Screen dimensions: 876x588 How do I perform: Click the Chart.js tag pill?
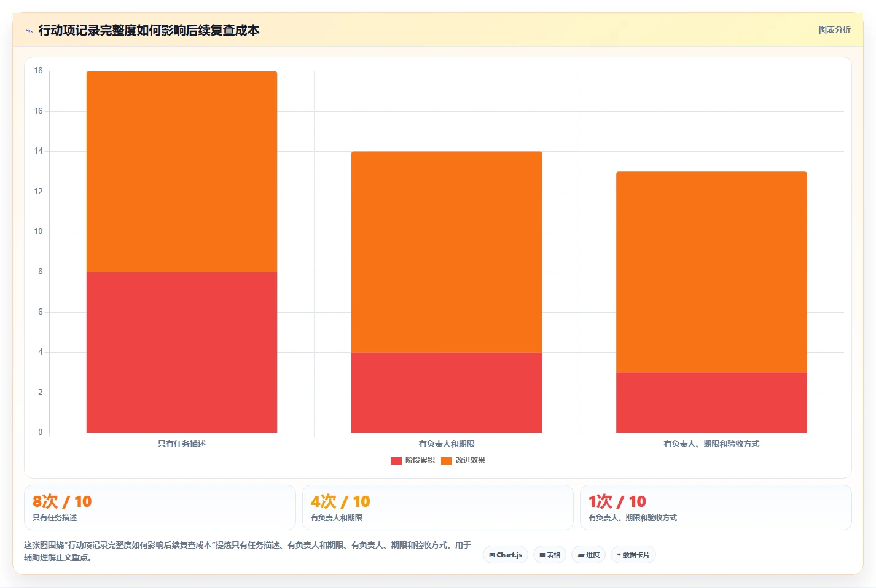click(x=506, y=555)
